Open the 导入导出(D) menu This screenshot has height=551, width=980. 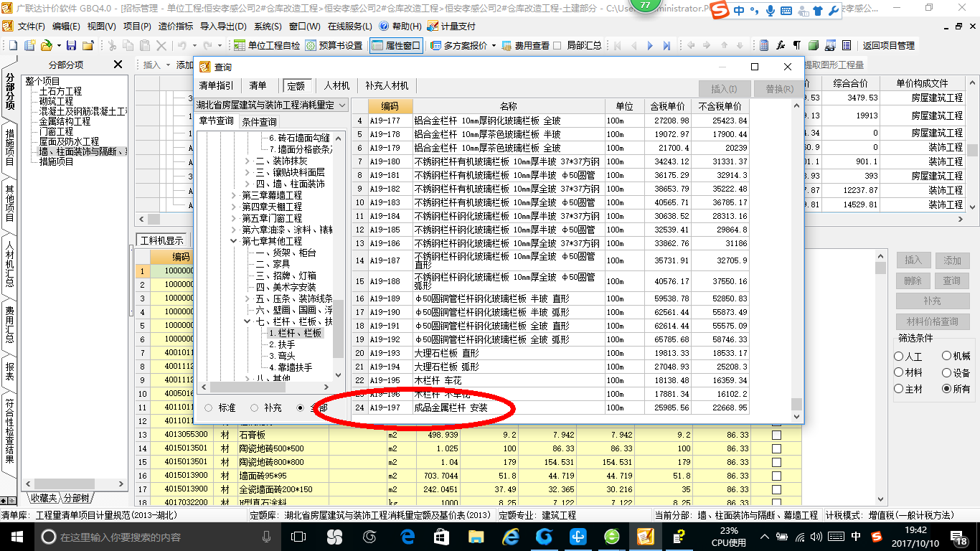pyautogui.click(x=223, y=27)
